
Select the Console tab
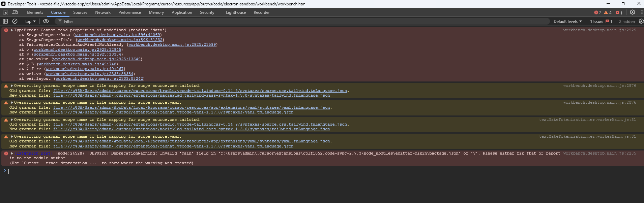(x=58, y=12)
